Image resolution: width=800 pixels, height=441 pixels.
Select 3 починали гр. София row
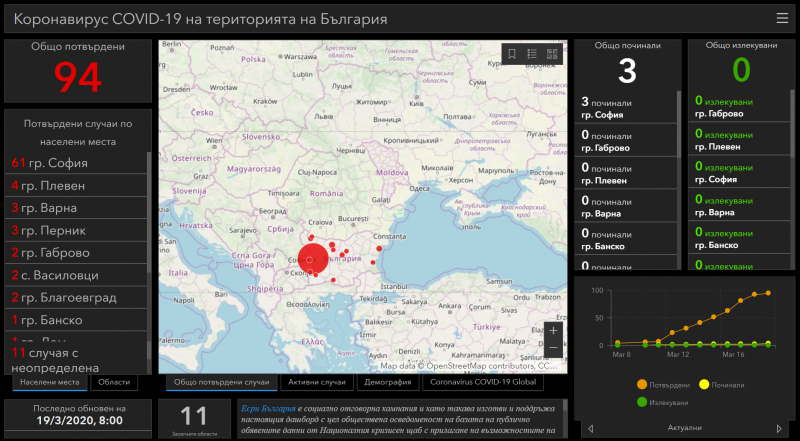[626, 108]
